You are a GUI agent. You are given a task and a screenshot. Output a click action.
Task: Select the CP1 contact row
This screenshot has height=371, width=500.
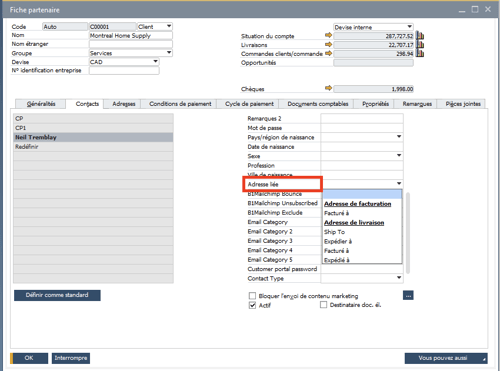tap(93, 128)
